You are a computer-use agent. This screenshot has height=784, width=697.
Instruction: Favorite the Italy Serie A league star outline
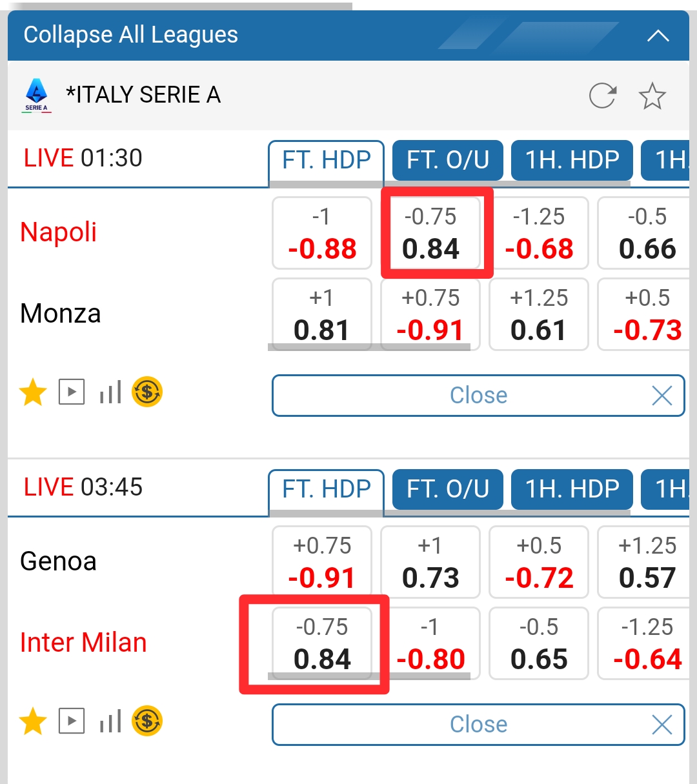pyautogui.click(x=652, y=96)
